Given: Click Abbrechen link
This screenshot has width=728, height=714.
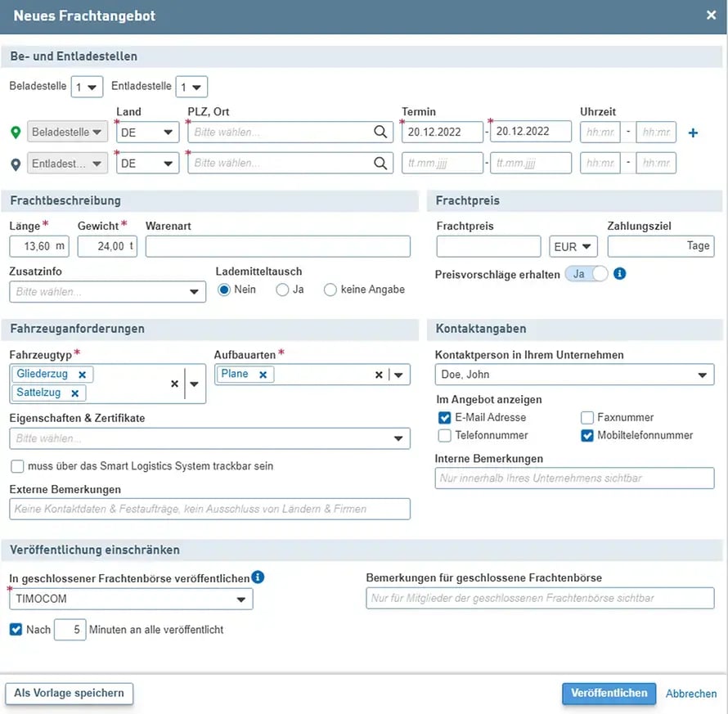Looking at the screenshot, I should 691,694.
